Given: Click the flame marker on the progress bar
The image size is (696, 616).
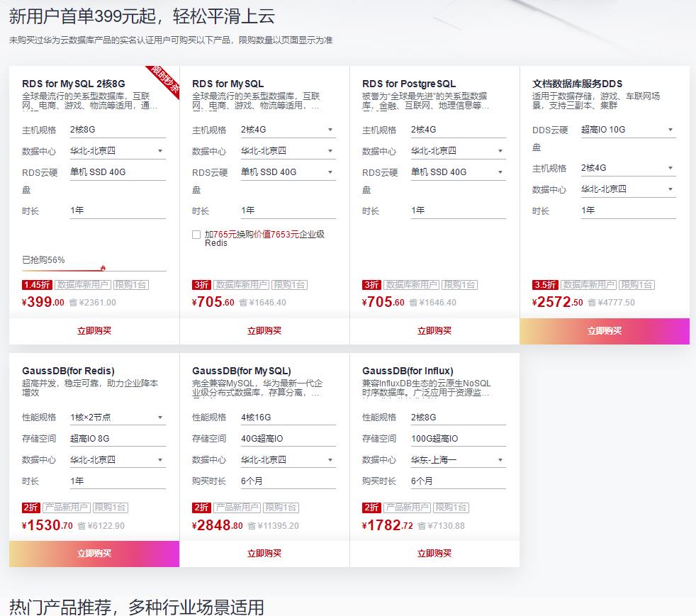Looking at the screenshot, I should pos(103,268).
